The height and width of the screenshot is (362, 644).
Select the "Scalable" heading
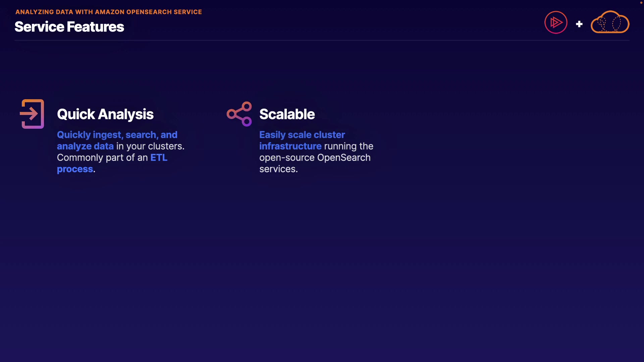pyautogui.click(x=287, y=114)
